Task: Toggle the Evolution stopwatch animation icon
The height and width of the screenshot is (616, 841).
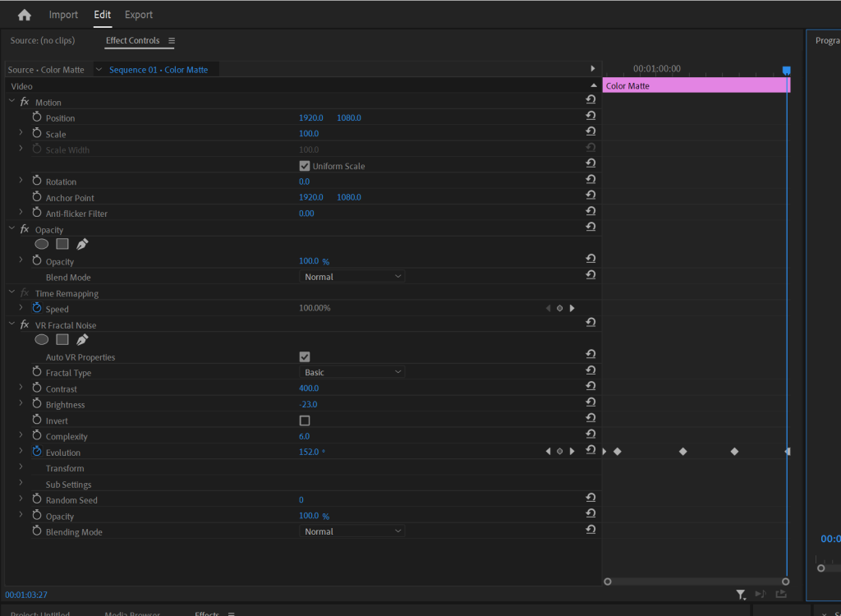Action: [x=37, y=451]
